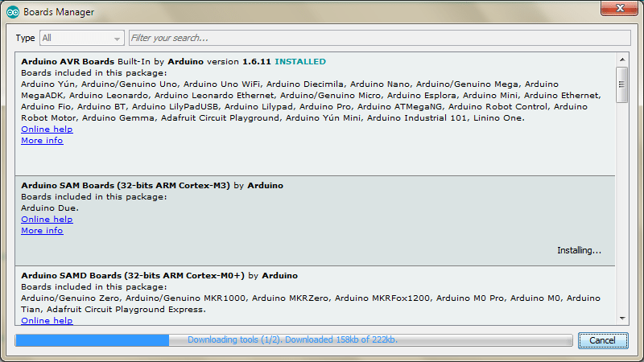Click the 'Installing...' status text
644x362 pixels.
(x=579, y=251)
